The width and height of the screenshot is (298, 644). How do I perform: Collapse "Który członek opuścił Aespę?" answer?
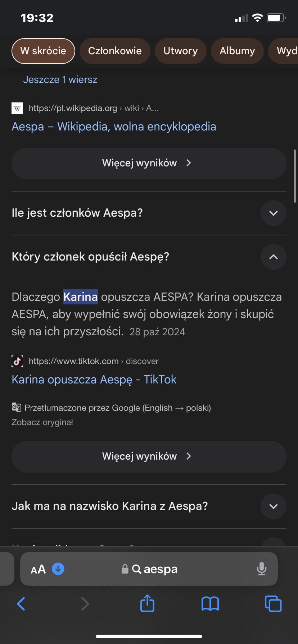pos(273,257)
